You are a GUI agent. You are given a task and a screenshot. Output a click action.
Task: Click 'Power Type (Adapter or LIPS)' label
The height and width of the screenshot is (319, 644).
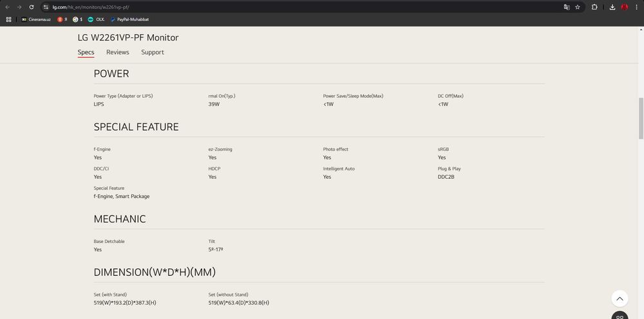(123, 96)
